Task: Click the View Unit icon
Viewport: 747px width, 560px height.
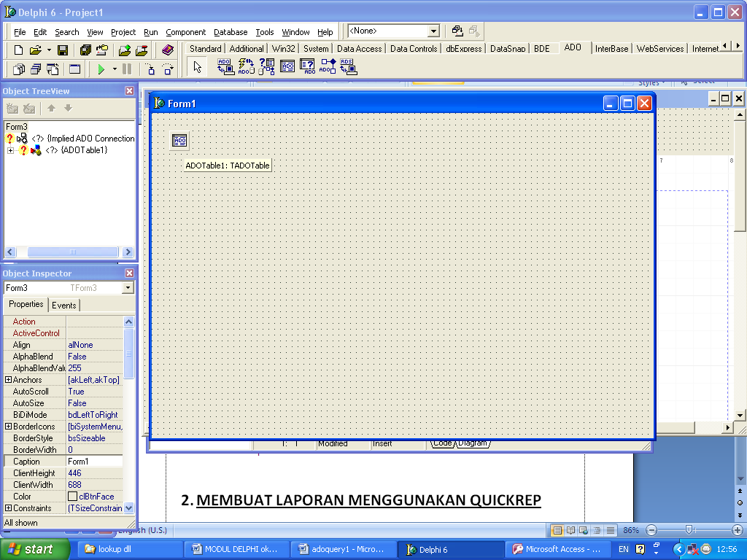Action: coord(18,69)
